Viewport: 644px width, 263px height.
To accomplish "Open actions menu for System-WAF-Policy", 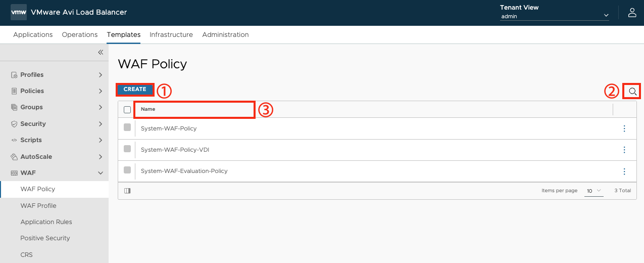I will (x=624, y=128).
